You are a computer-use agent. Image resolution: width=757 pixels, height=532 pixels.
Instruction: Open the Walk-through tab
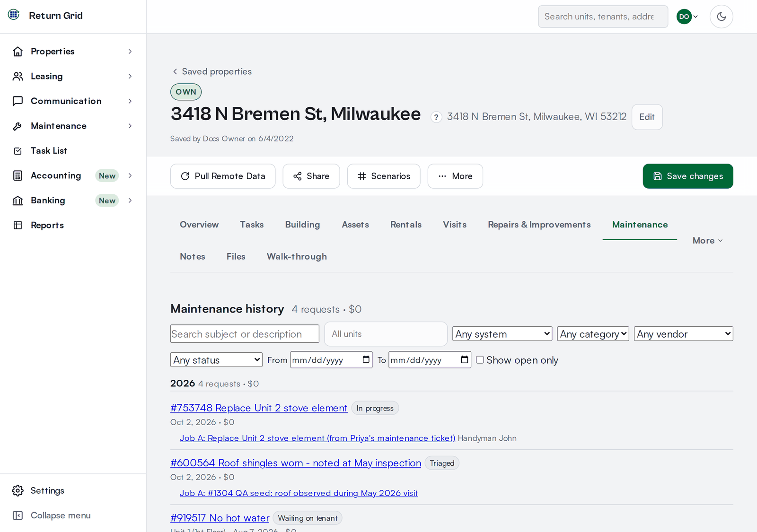pos(297,256)
